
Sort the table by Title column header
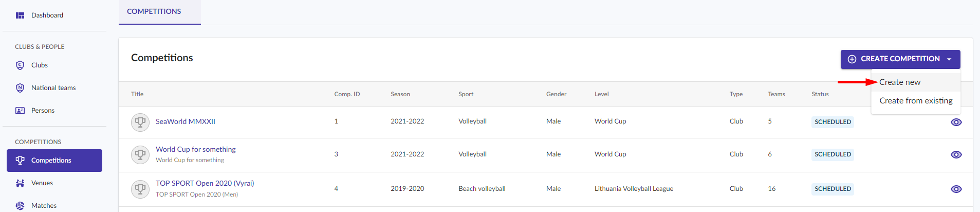(137, 94)
